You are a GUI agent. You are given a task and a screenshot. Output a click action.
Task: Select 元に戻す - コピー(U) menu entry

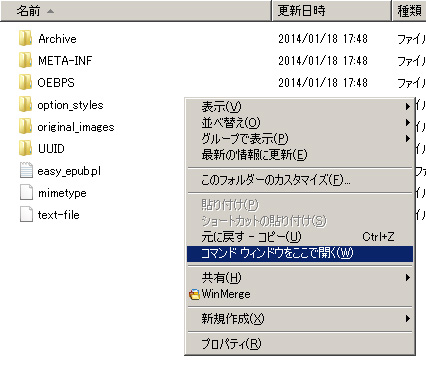pyautogui.click(x=300, y=237)
